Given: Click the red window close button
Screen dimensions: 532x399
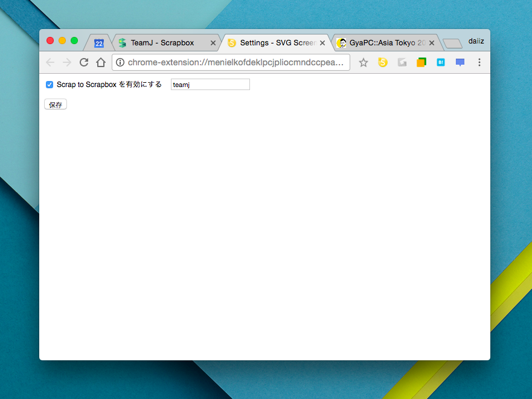Looking at the screenshot, I should click(50, 41).
